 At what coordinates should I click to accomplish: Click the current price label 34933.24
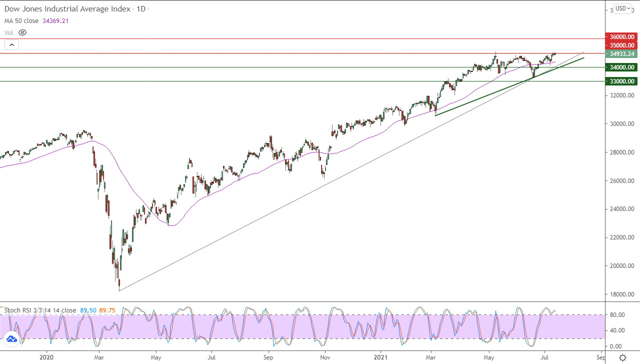click(621, 54)
